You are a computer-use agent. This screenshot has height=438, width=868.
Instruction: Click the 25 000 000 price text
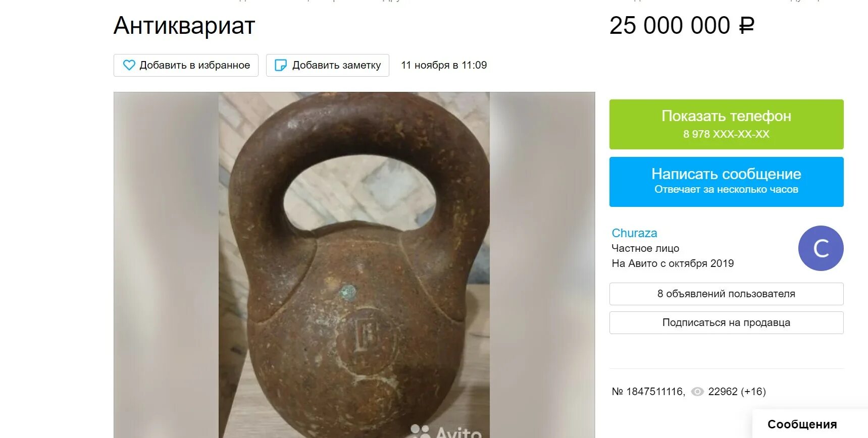tap(670, 26)
